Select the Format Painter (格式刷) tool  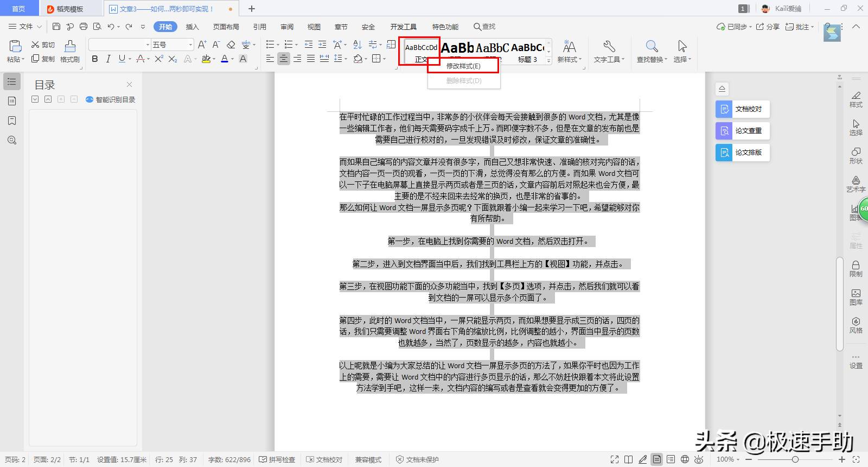coord(70,51)
